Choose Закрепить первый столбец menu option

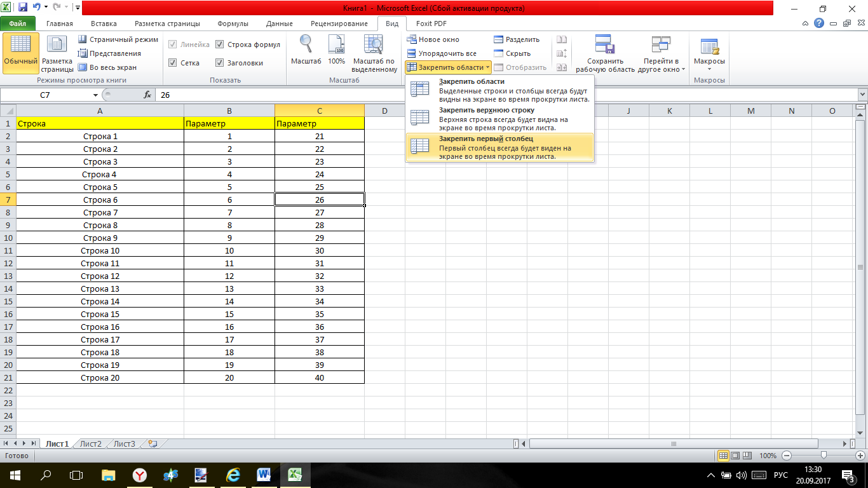(x=499, y=147)
